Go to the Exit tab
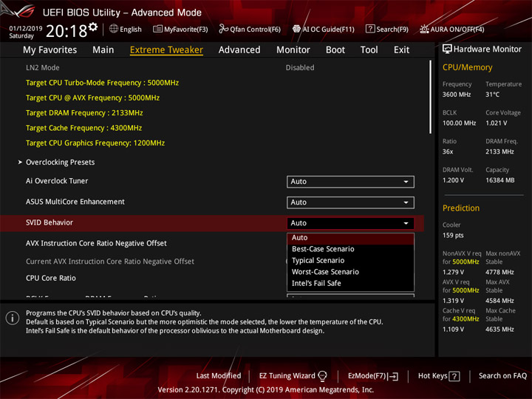Viewport: 532px width, 399px height. (401, 50)
